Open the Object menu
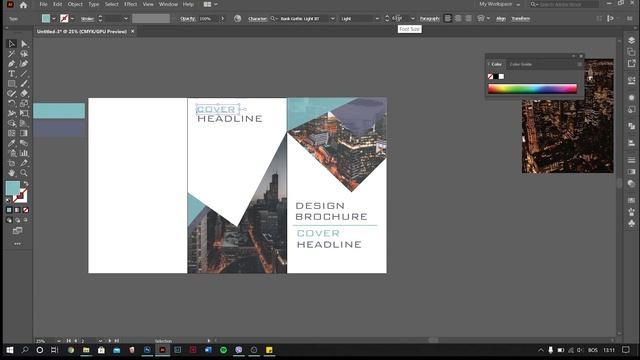640x360 pixels. click(x=75, y=4)
